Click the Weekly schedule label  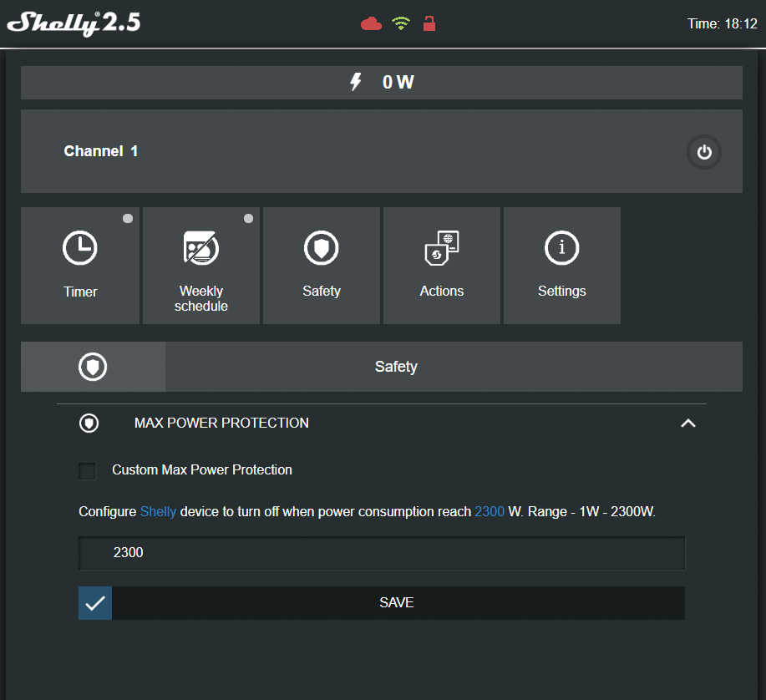coord(200,298)
